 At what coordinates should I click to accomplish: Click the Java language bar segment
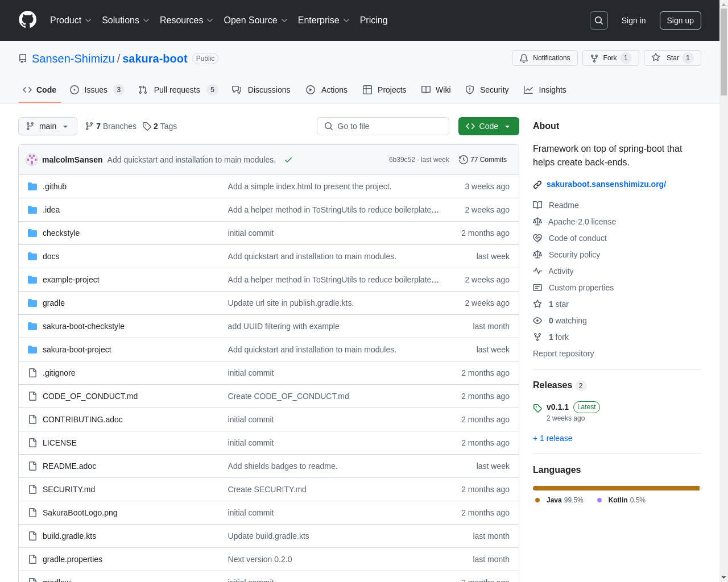click(x=616, y=488)
